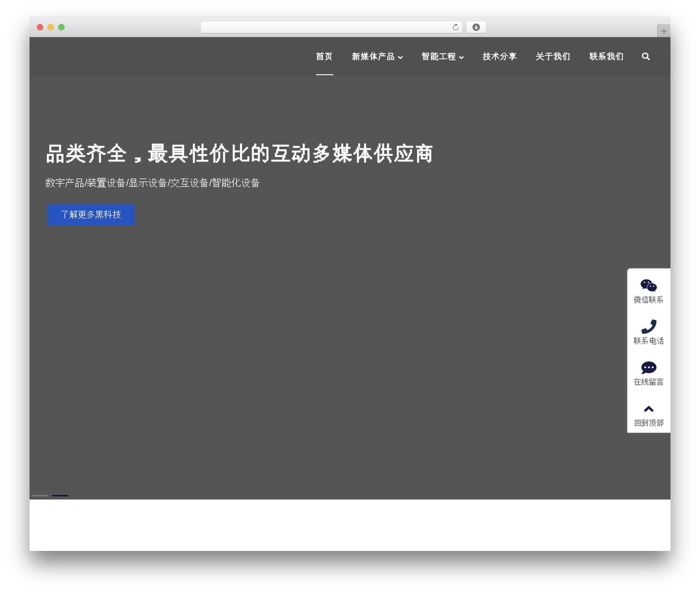Viewport: 700px width, 593px height.
Task: Click the 微信联系 label
Action: point(649,300)
